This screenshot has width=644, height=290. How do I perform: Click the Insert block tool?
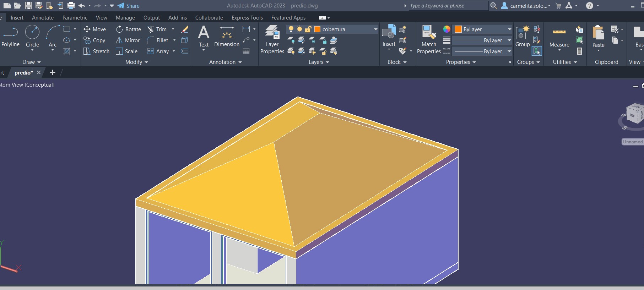click(x=389, y=37)
